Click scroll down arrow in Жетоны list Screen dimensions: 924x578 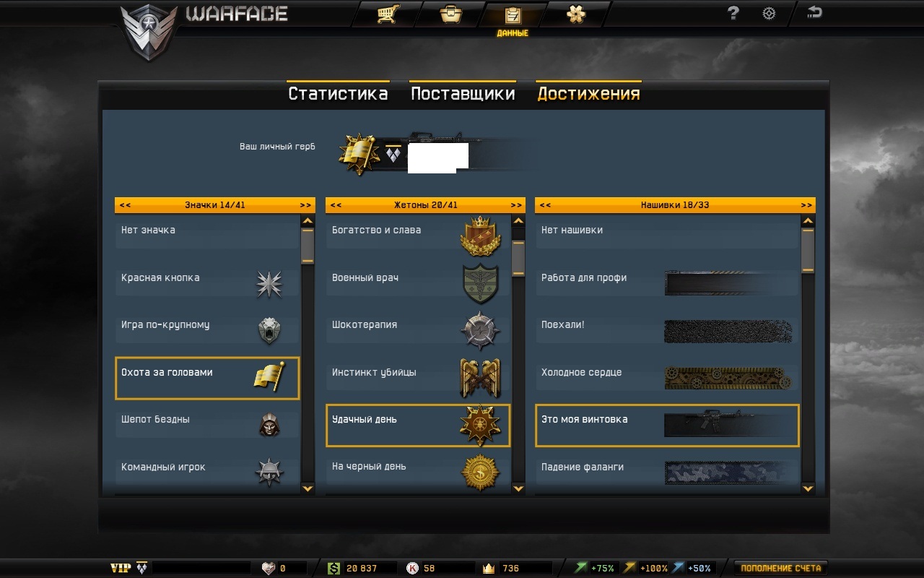(x=518, y=488)
